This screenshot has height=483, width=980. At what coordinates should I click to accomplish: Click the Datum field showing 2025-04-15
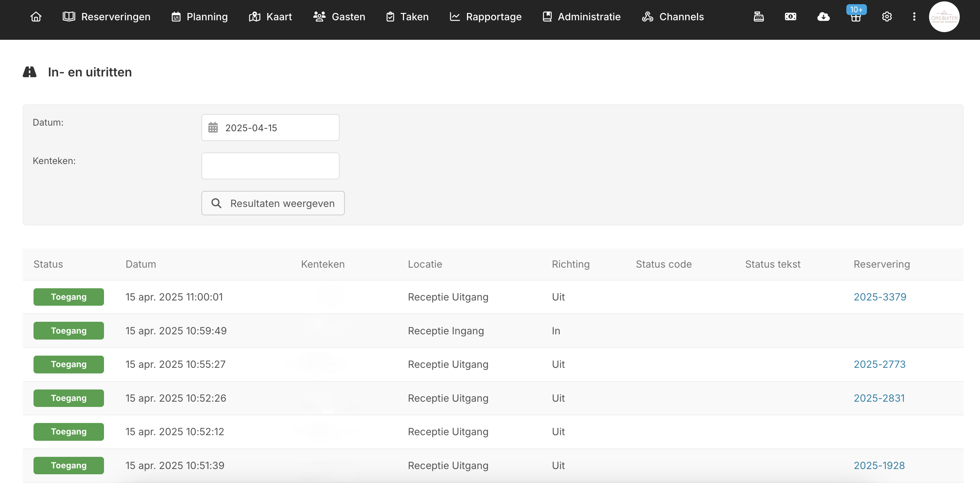tap(270, 127)
